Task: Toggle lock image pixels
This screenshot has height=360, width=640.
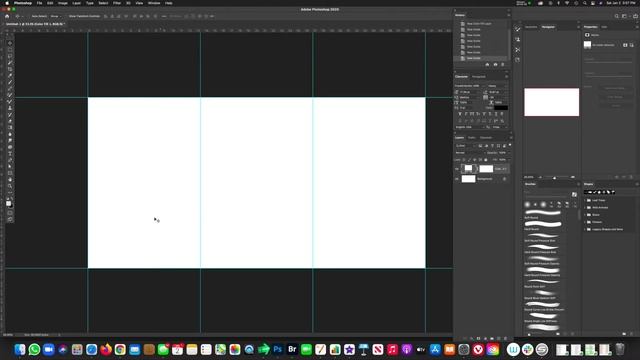Action: point(469,160)
